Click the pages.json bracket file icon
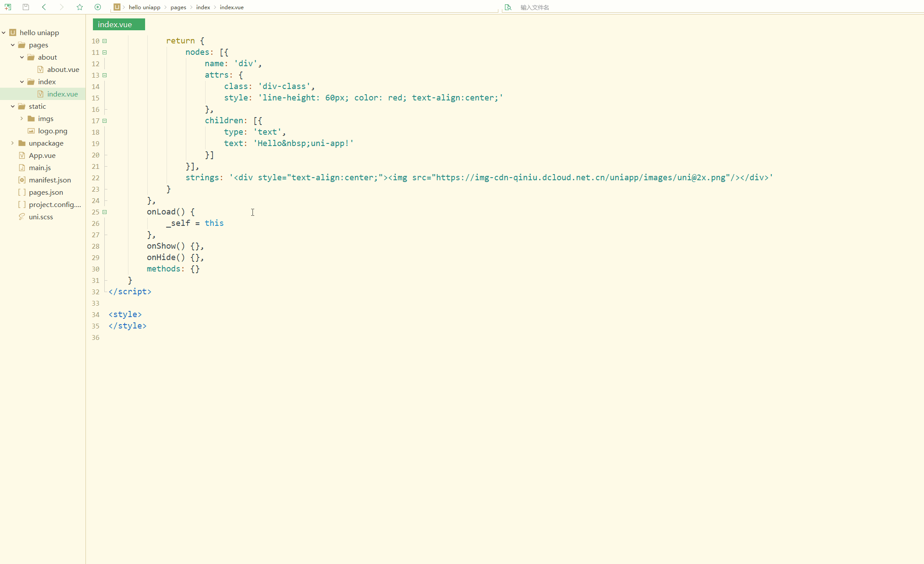 coord(22,192)
